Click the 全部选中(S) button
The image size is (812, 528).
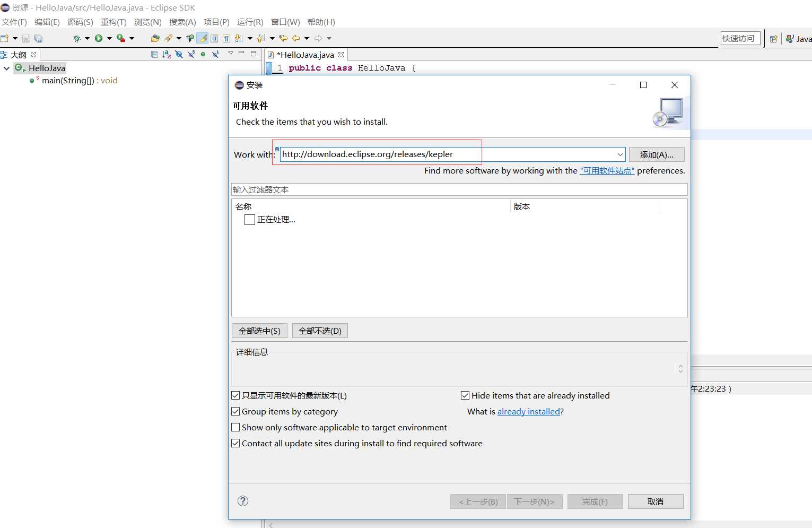259,331
